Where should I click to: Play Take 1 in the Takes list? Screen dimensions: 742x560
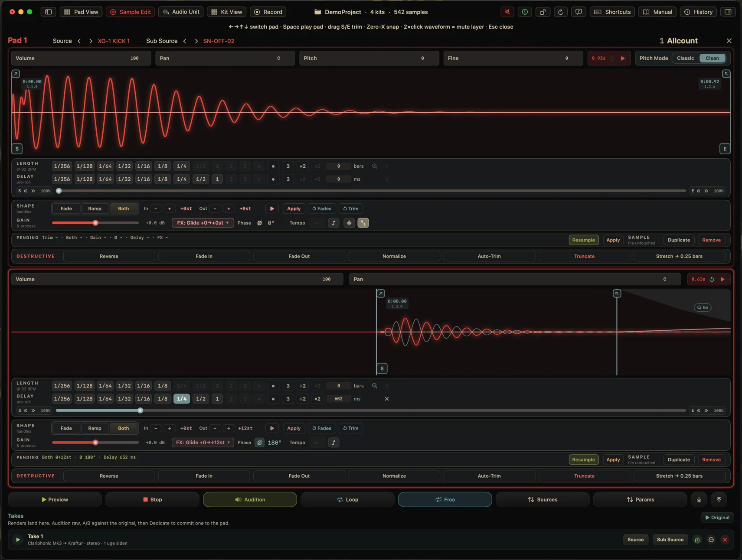(18, 540)
